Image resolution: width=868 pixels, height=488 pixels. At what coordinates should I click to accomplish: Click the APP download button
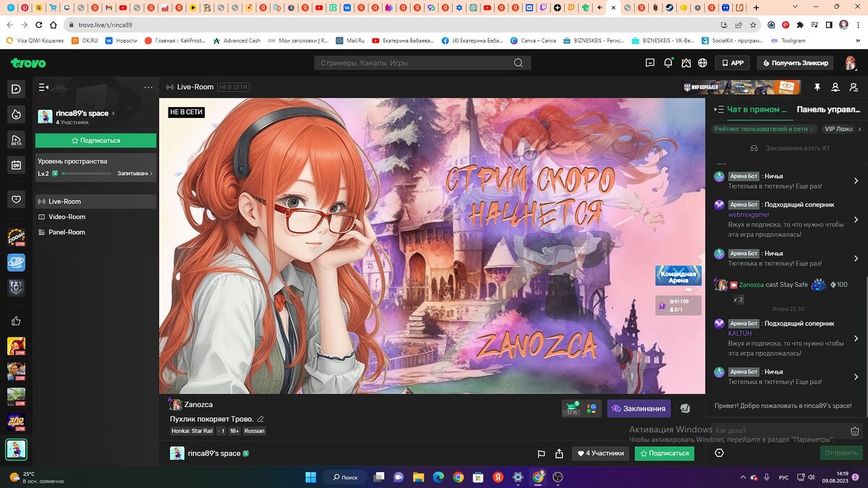(732, 63)
